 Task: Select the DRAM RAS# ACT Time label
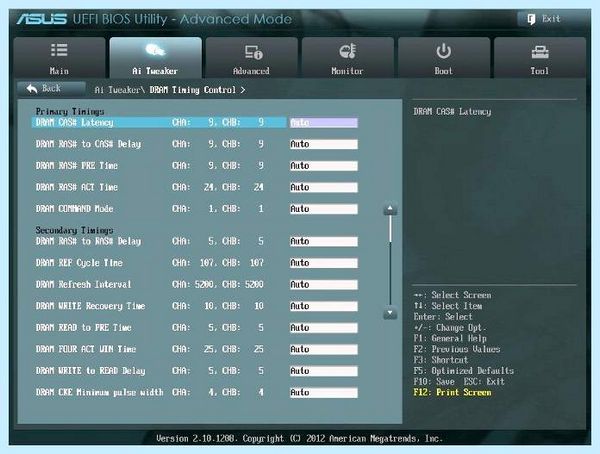77,187
